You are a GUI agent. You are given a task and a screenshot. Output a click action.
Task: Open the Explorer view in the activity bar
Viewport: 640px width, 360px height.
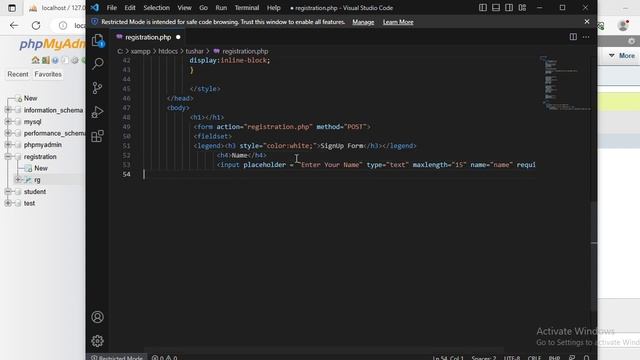pyautogui.click(x=98, y=40)
